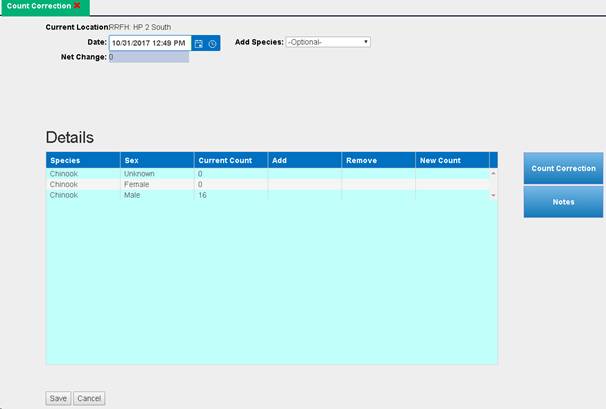This screenshot has width=606, height=409.
Task: Click the table scrollbar down arrow
Action: 493,196
